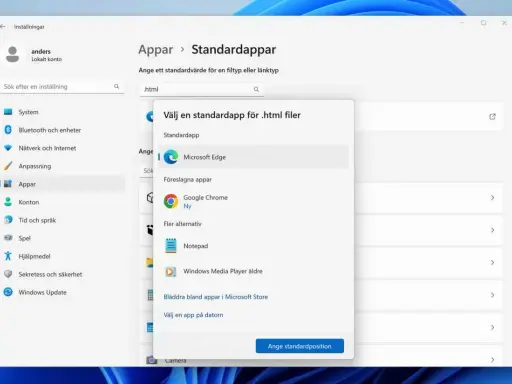Focus the .html file type search field

click(x=202, y=89)
